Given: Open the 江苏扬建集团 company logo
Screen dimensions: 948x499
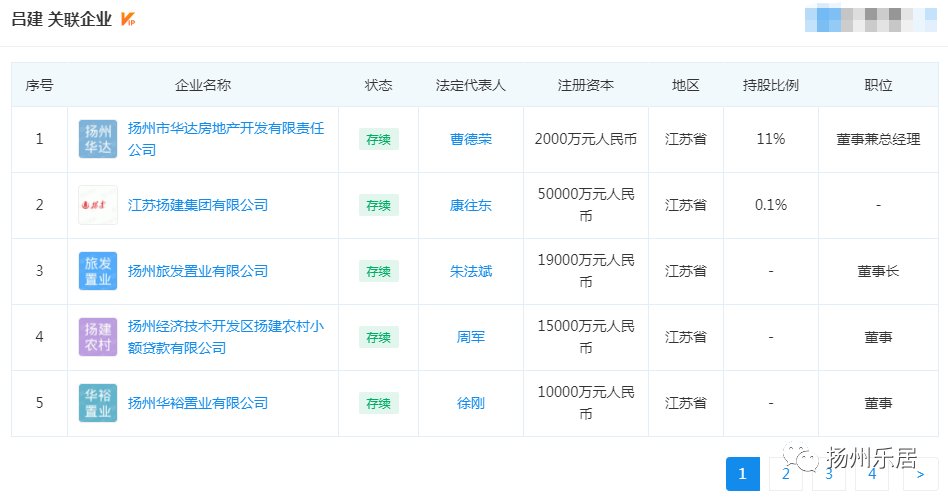Looking at the screenshot, I should (98, 205).
